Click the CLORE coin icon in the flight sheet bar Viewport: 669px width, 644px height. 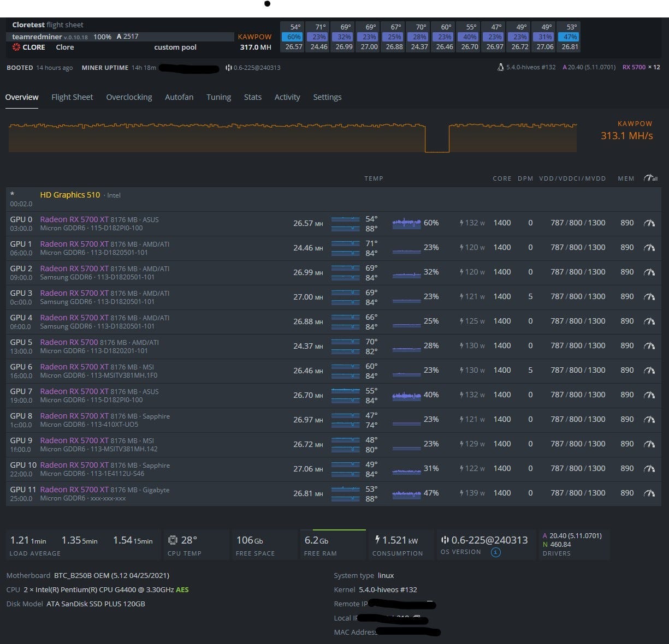(x=16, y=47)
